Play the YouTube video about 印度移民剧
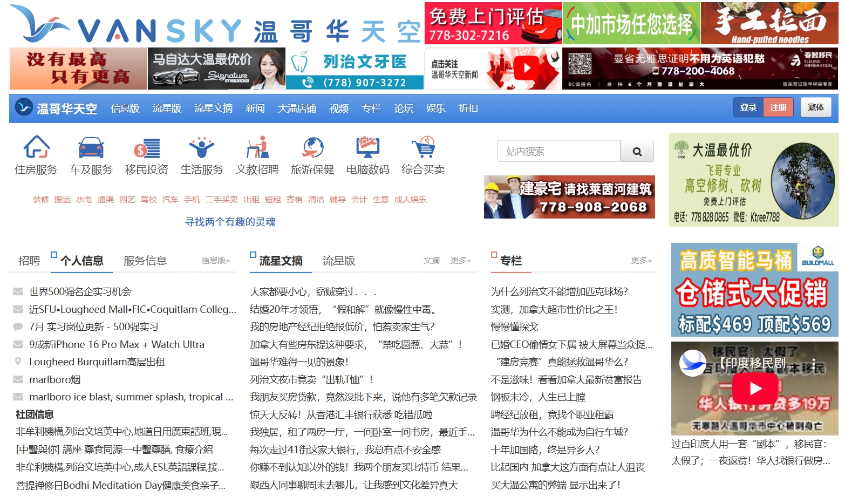 [x=755, y=388]
